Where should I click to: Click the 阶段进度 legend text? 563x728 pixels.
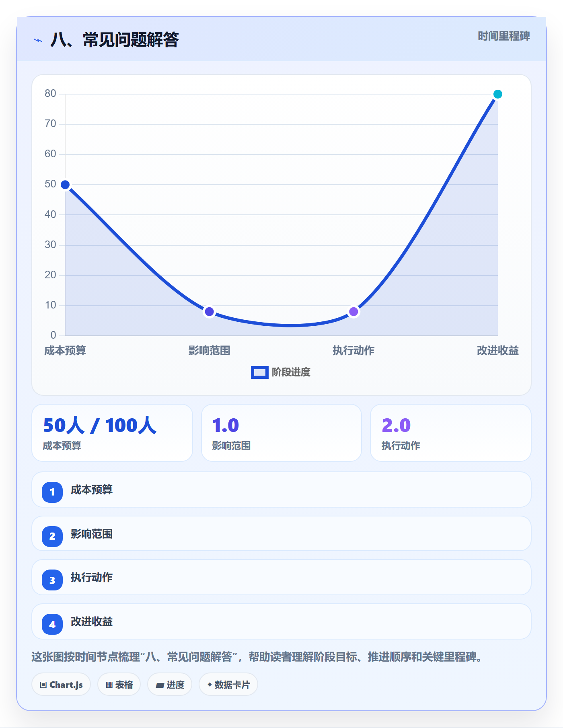(291, 372)
